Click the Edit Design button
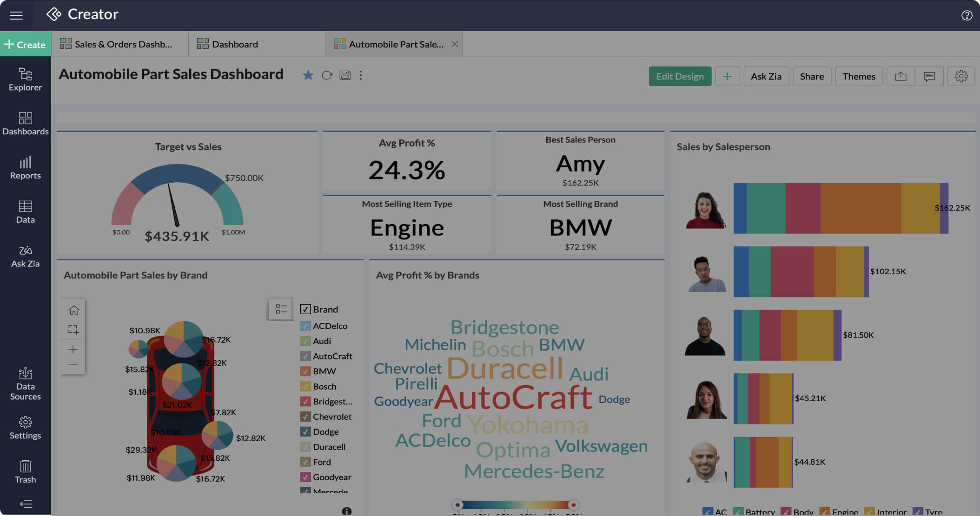 pos(680,76)
